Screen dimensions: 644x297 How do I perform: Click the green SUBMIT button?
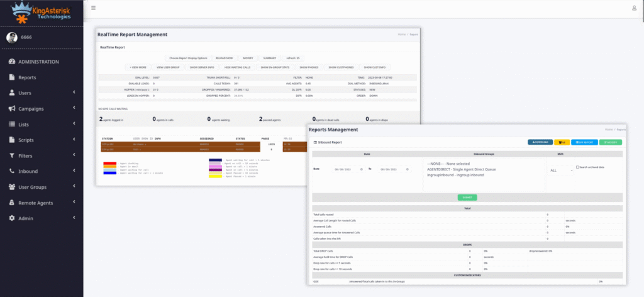467,198
